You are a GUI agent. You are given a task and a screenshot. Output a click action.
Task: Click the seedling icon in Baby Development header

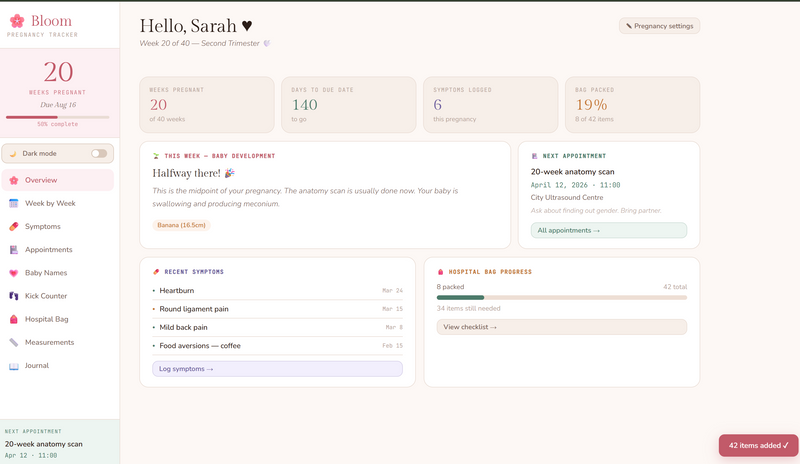[x=156, y=156]
